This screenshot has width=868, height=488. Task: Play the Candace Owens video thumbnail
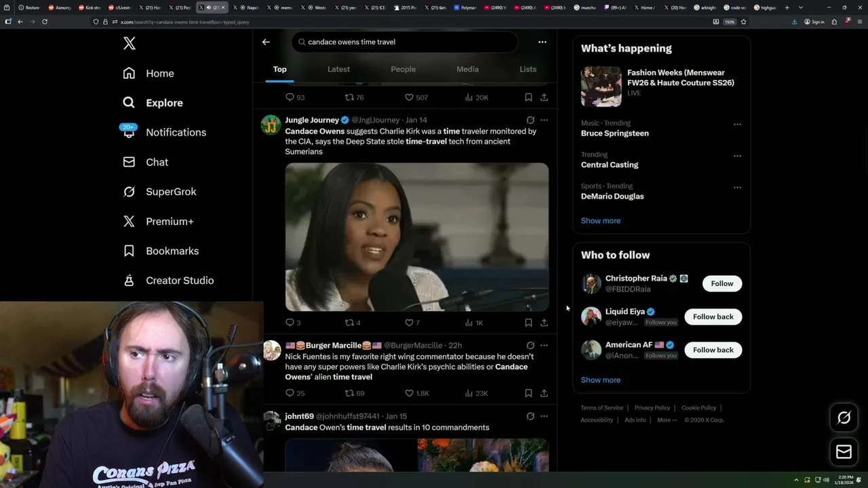click(417, 237)
